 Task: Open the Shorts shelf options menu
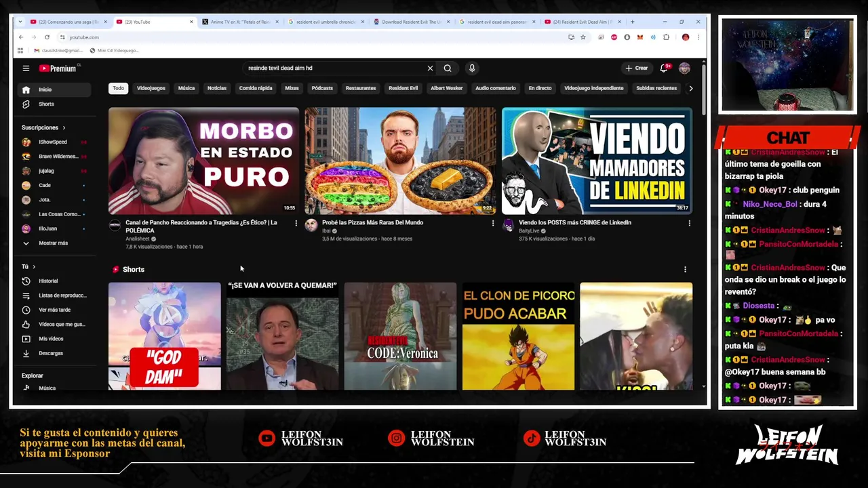pyautogui.click(x=685, y=270)
